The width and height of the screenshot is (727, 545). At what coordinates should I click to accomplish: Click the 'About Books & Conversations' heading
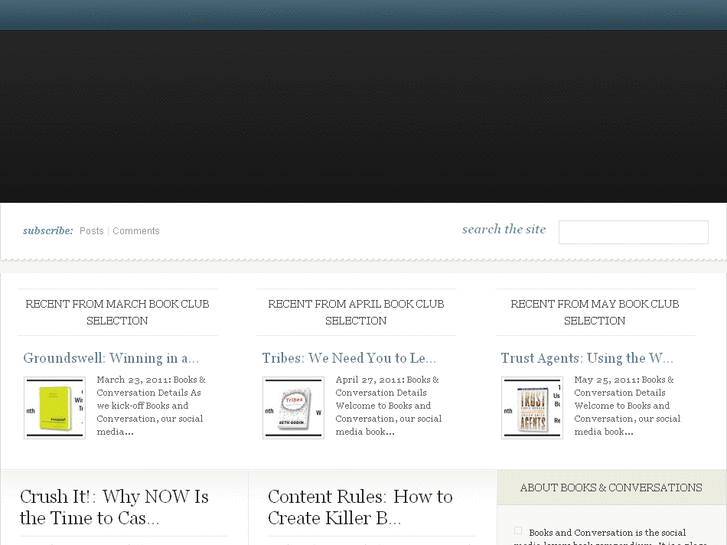pyautogui.click(x=611, y=487)
